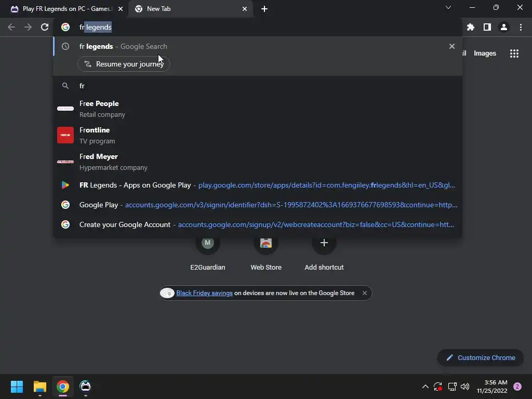
Task: Select the plain fr search suggestion
Action: pos(258,86)
